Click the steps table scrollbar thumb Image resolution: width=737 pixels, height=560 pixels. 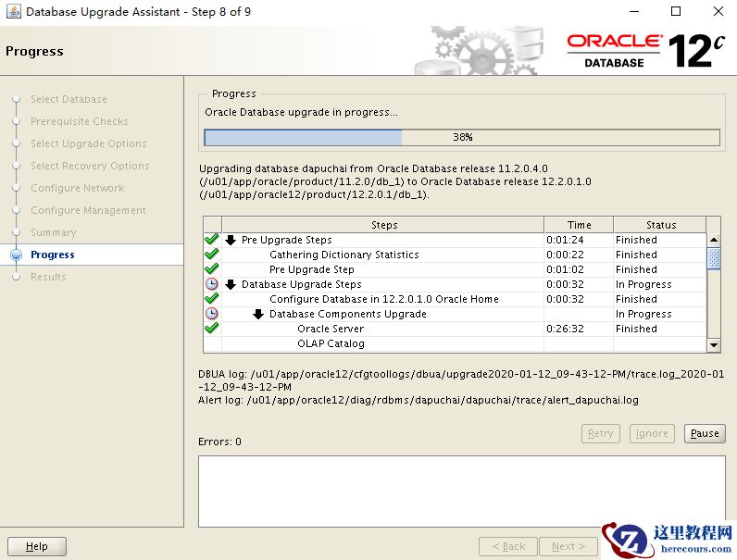[714, 258]
